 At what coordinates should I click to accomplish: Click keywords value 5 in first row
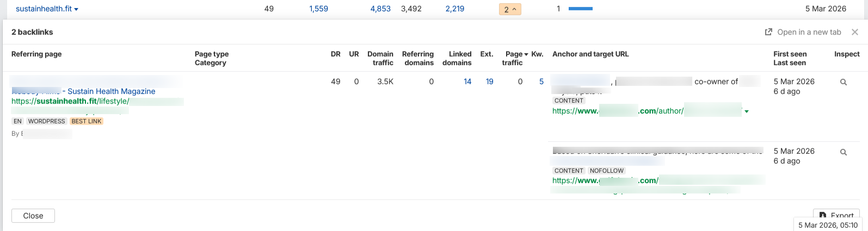tap(541, 82)
